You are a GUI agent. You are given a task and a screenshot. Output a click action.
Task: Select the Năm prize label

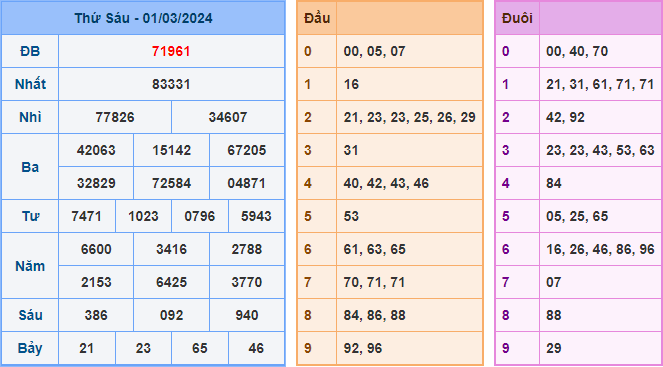30,266
